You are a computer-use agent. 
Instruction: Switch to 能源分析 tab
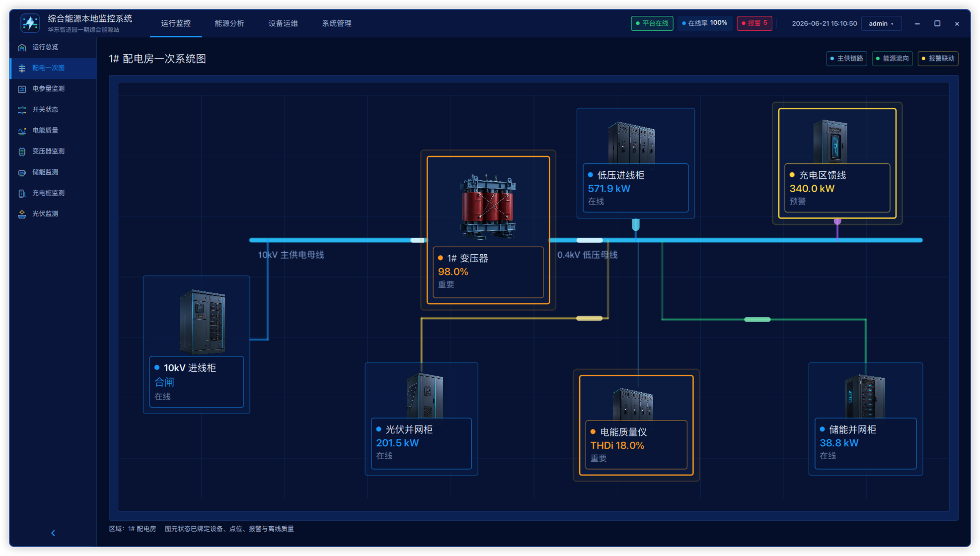click(229, 23)
